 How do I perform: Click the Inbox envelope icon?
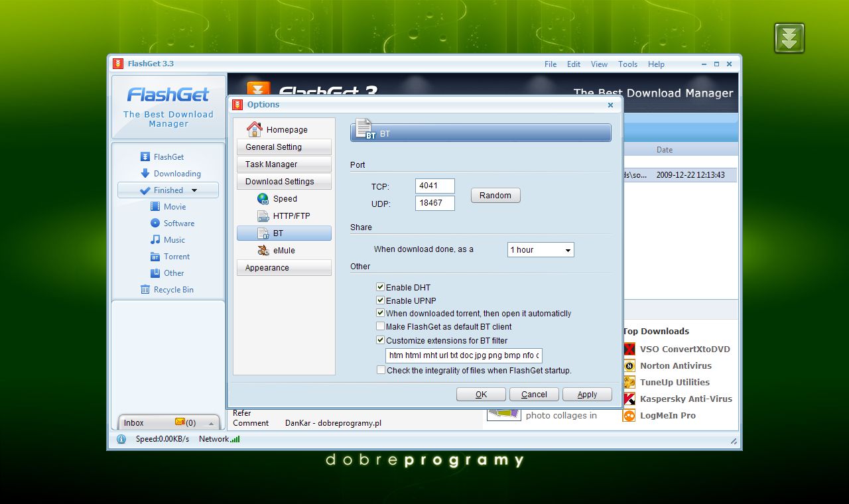coord(180,422)
